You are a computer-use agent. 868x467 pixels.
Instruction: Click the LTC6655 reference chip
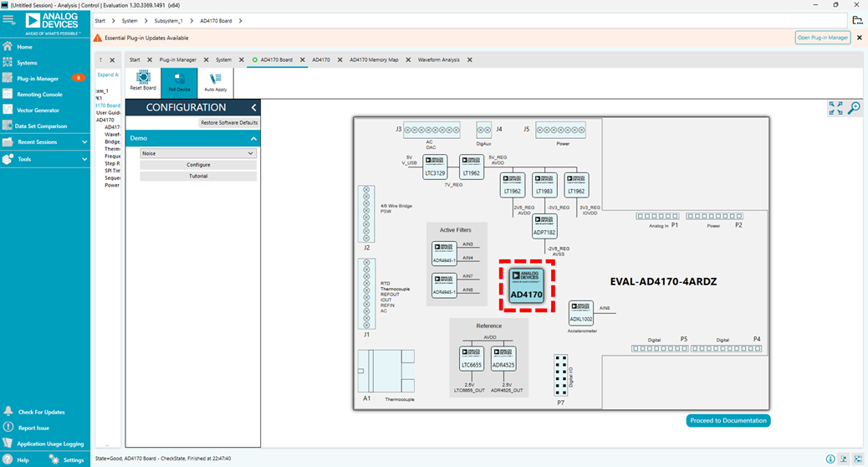coord(472,357)
